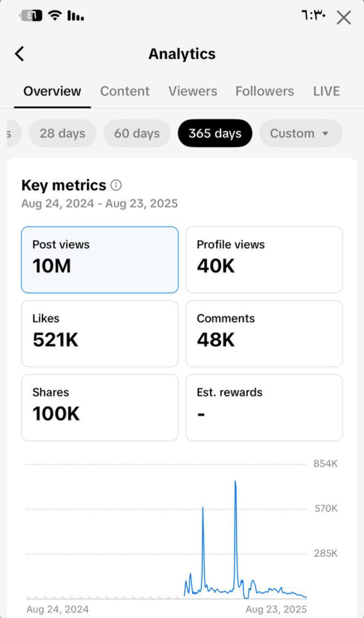Select the 365 days range chip
Image resolution: width=364 pixels, height=618 pixels.
pyautogui.click(x=215, y=133)
